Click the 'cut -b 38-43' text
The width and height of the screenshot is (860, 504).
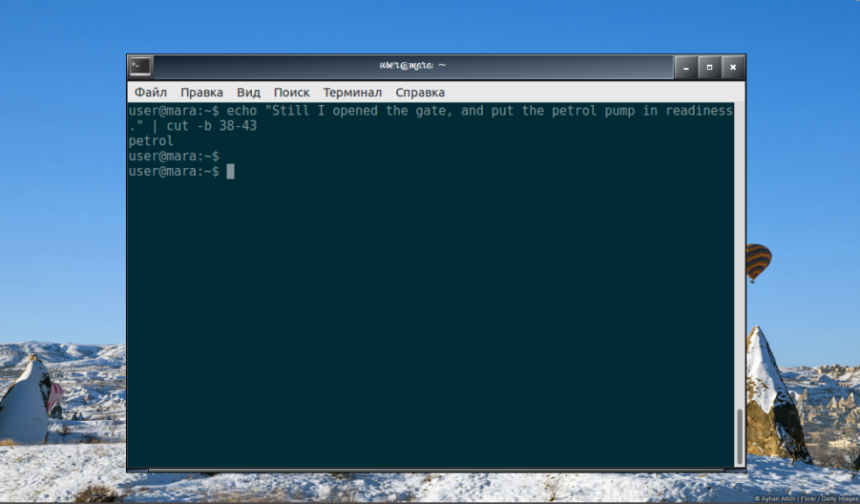click(x=212, y=126)
